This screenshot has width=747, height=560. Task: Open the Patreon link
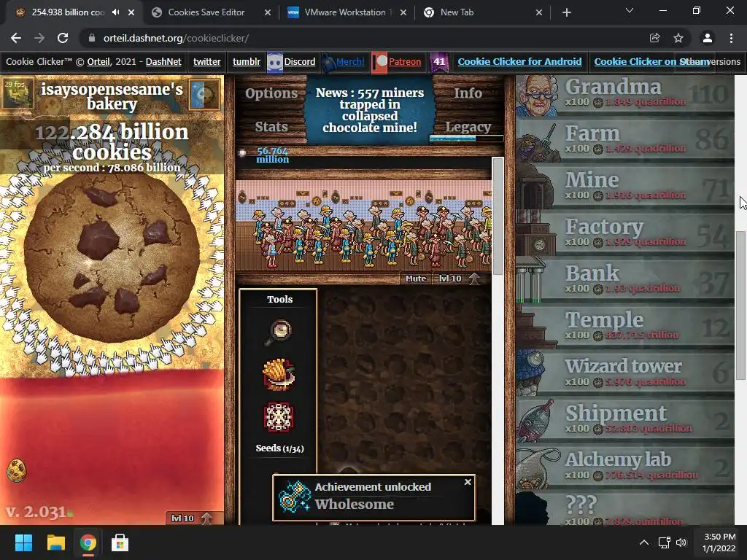pos(405,61)
